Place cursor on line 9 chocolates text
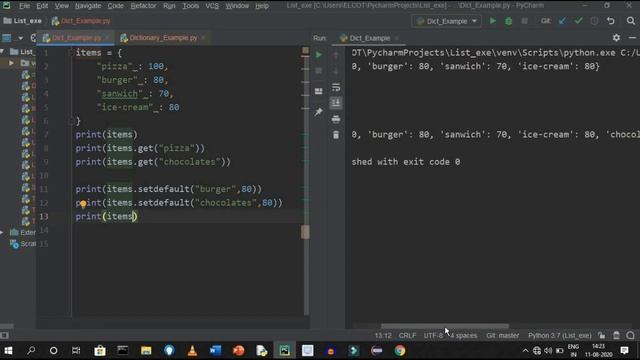This screenshot has height=360, width=640. 190,162
